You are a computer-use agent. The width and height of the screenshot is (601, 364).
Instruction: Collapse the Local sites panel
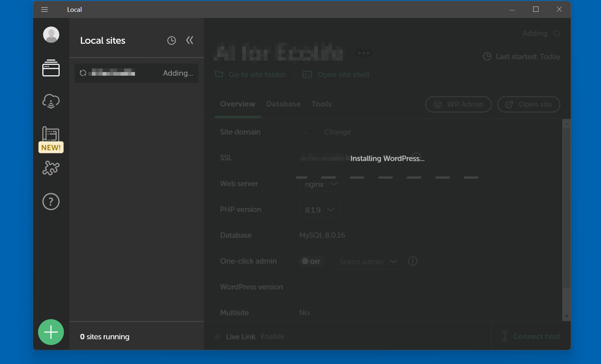(190, 40)
